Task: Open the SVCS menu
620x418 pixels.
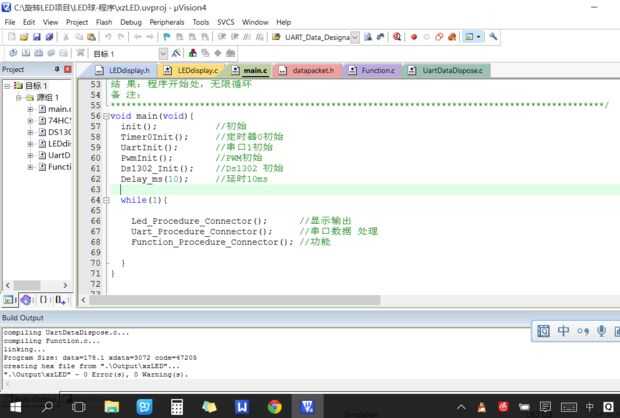Action: point(226,22)
